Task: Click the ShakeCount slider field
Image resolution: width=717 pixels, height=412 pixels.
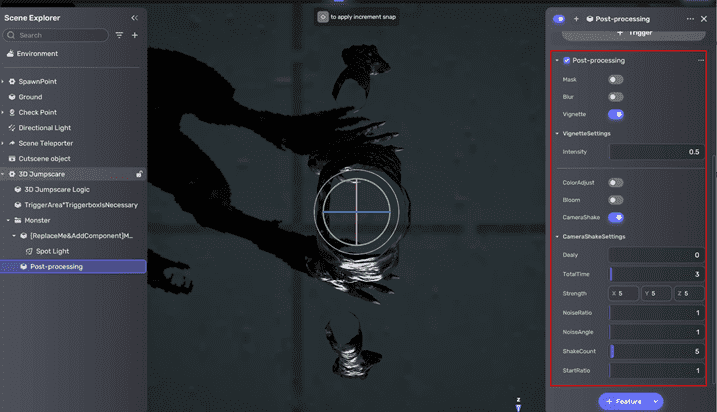Action: [x=656, y=351]
